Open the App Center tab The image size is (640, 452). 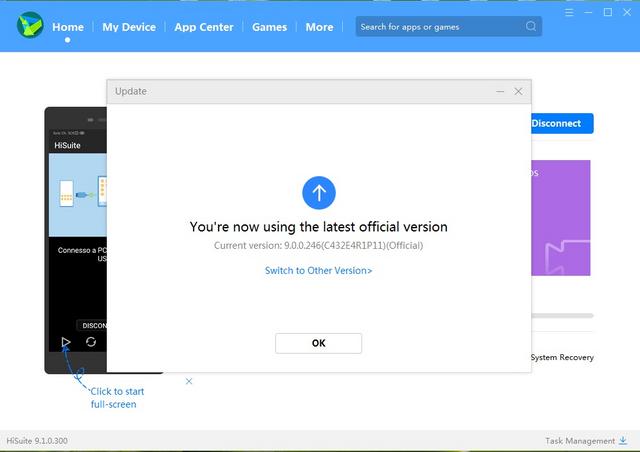pyautogui.click(x=204, y=27)
